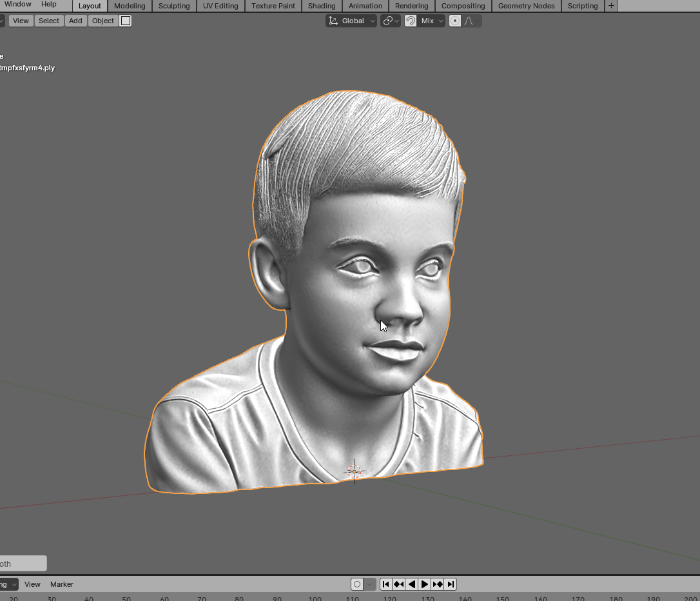Click the proportional editing falloff curve icon
The height and width of the screenshot is (601, 700).
click(469, 21)
